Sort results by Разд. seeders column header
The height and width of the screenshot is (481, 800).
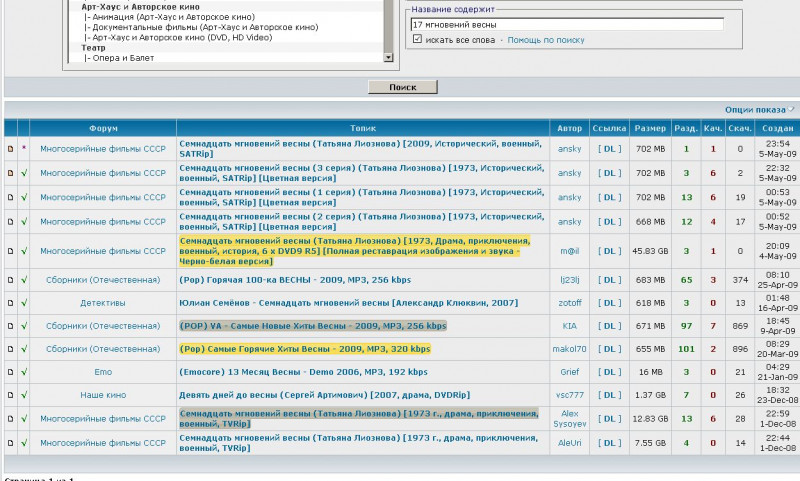(686, 128)
